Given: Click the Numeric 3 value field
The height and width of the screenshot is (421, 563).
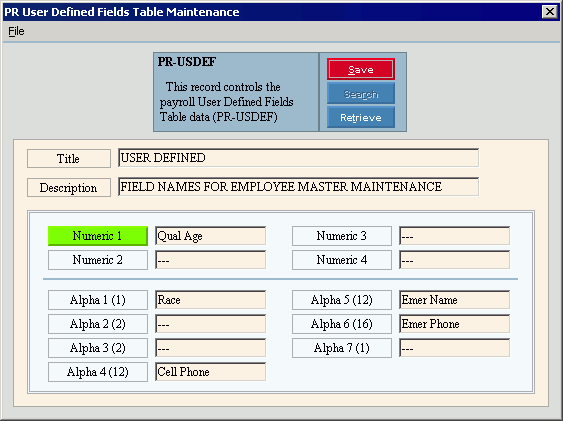Looking at the screenshot, I should click(455, 236).
